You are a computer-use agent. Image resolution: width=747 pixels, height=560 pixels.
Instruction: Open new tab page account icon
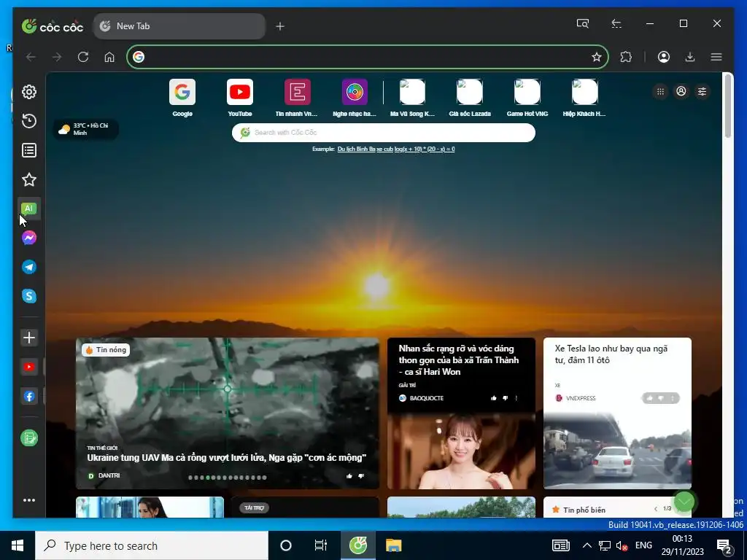click(681, 91)
